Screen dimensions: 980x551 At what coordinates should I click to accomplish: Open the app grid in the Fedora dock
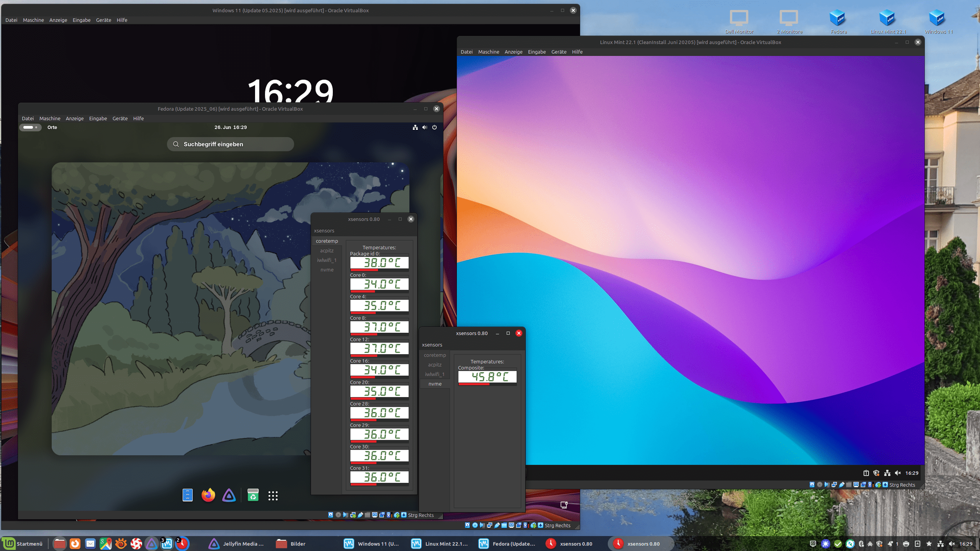273,496
